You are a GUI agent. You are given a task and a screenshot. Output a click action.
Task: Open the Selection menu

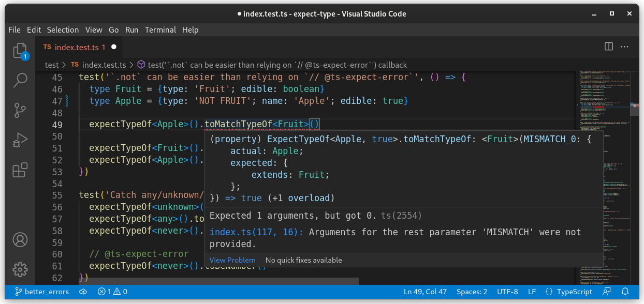pyautogui.click(x=63, y=30)
